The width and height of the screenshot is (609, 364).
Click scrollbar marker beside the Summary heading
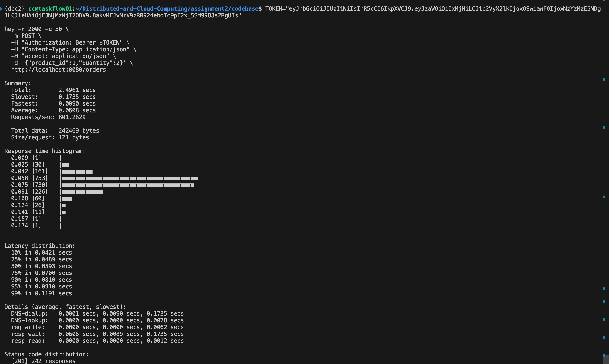tap(604, 80)
